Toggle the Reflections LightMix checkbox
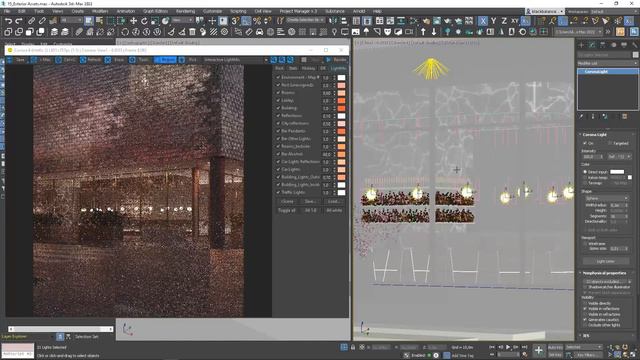The height and width of the screenshot is (360, 640). [278, 116]
